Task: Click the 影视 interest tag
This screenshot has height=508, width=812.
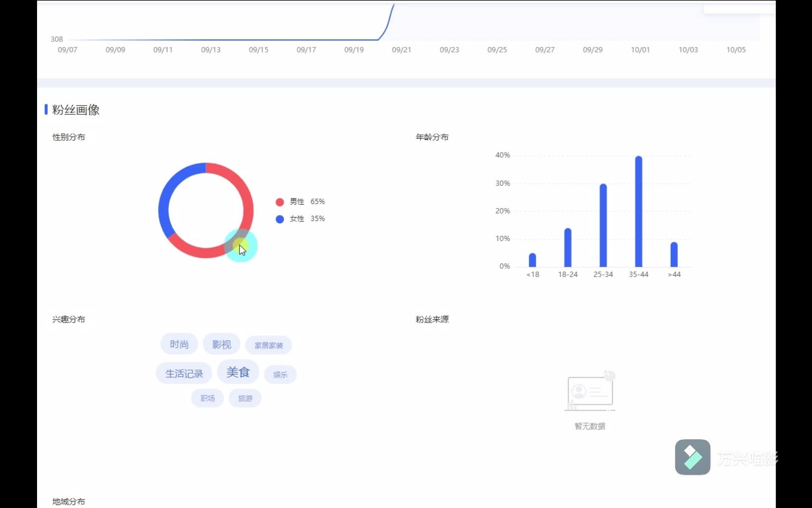Action: [x=221, y=344]
